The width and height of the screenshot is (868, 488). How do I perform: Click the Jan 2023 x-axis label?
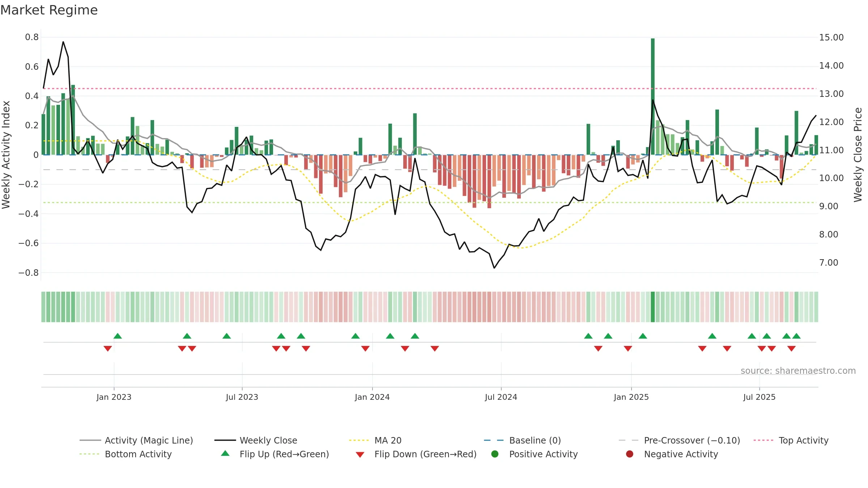click(x=114, y=397)
